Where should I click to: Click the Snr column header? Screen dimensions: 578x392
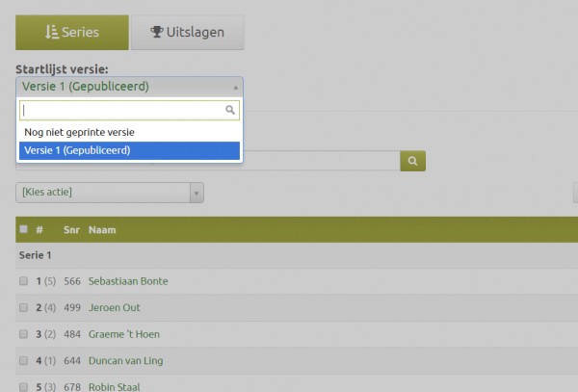71,230
